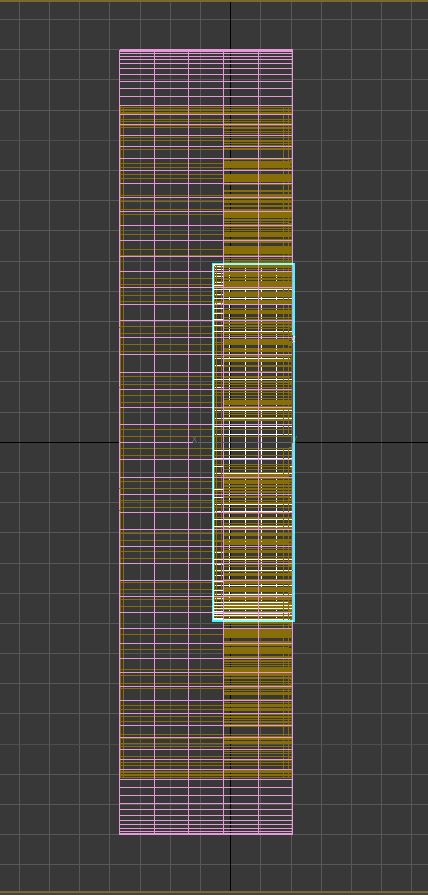Click the bottom-left corner of pink wireframe
Image resolution: width=428 pixels, height=895 pixels.
tap(120, 834)
